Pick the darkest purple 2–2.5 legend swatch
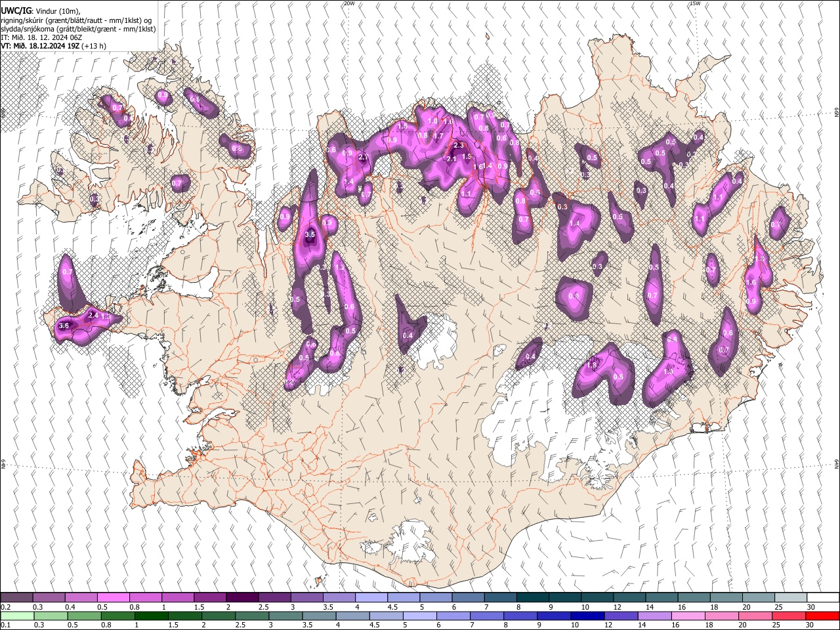The width and height of the screenshot is (840, 630). point(241,598)
